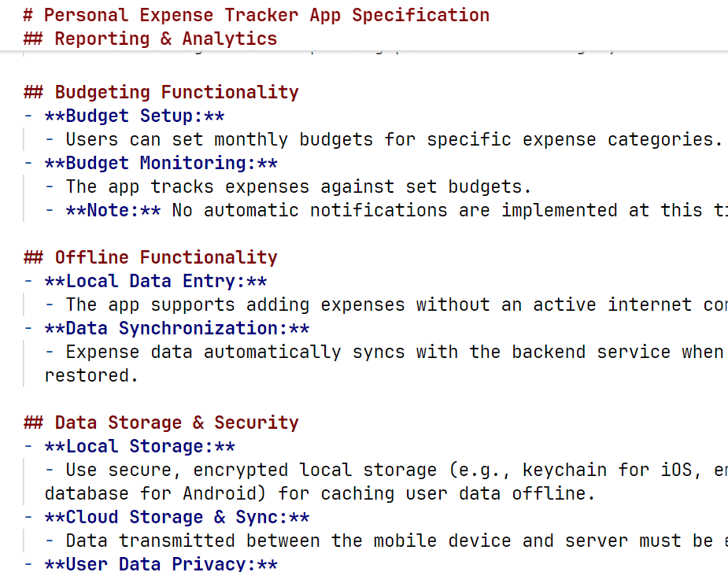The height and width of the screenshot is (572, 728).
Task: Click the bold "Local Storage:" list item
Action: (140, 446)
